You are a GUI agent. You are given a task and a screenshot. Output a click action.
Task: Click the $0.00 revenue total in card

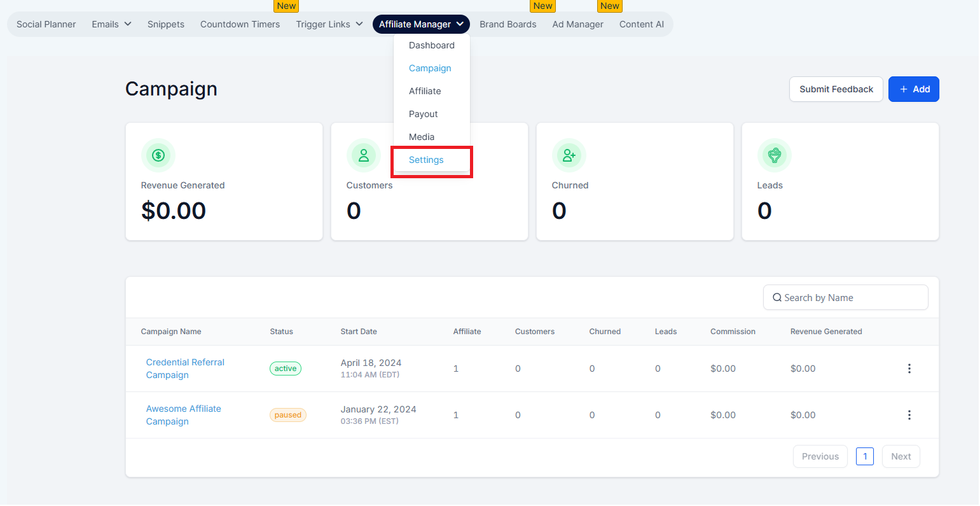174,211
